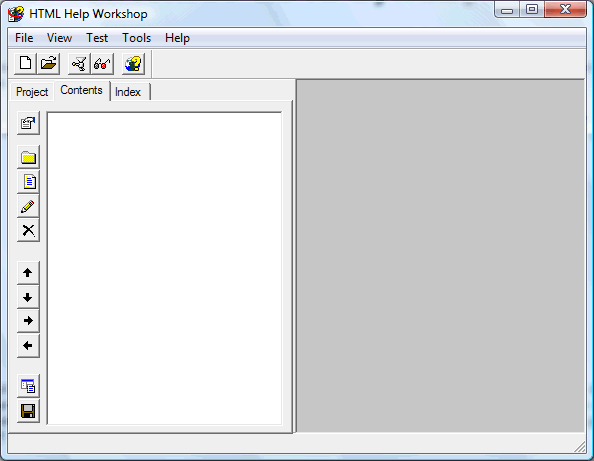Screen dimensions: 594x461
Task: Click the View HTML source icon
Action: pos(28,386)
